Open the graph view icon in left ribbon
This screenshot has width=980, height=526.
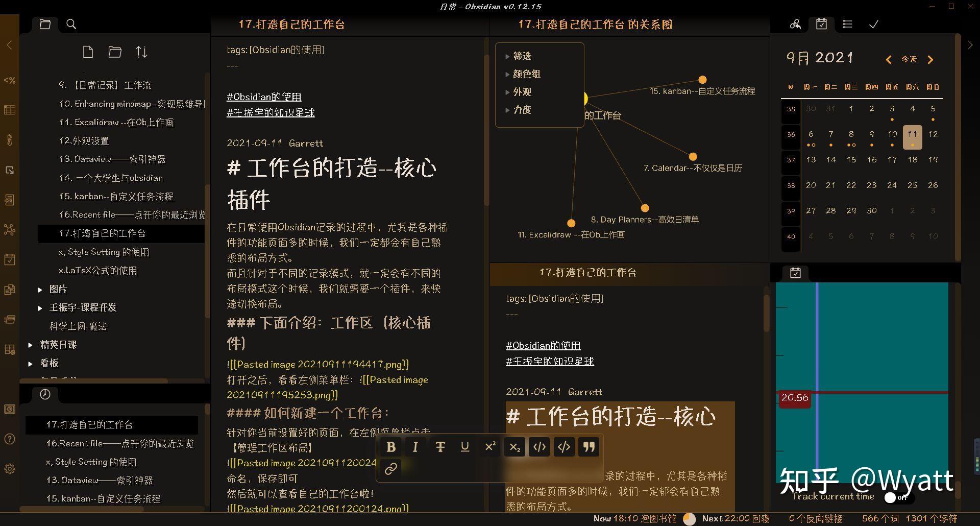(x=10, y=230)
